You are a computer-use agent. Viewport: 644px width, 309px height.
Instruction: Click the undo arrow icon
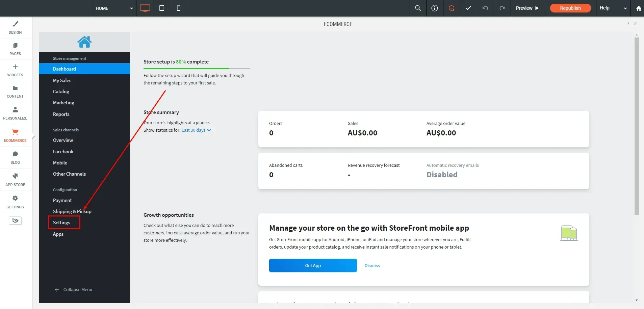point(485,8)
